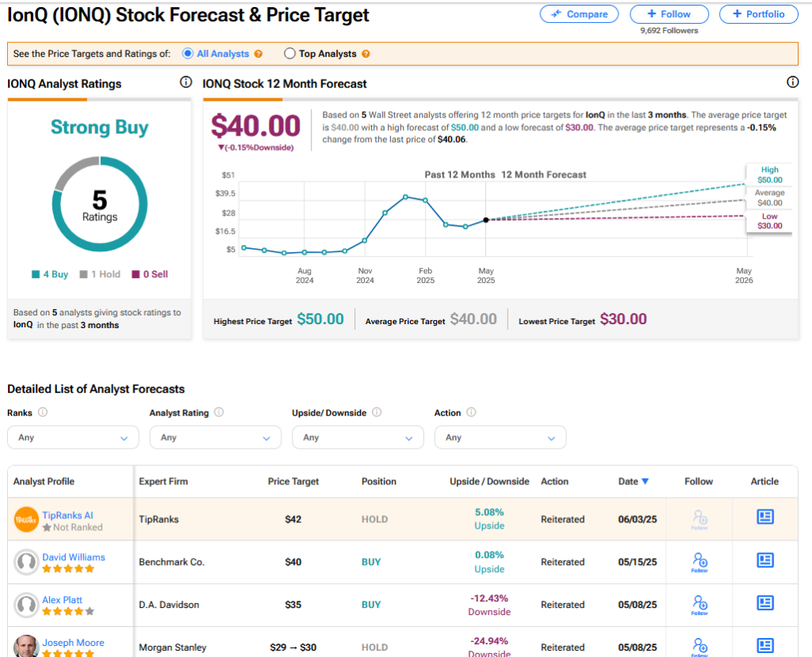Select the Top Analysts radio button
The height and width of the screenshot is (657, 812).
coord(289,54)
